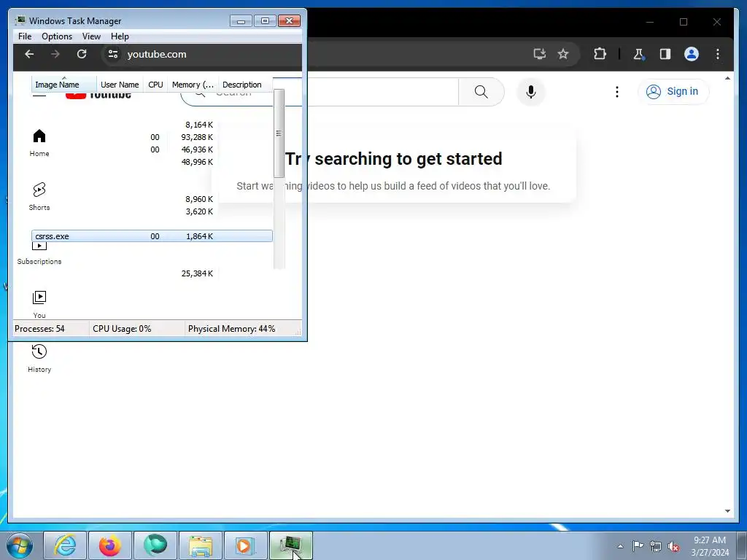Bookmark this page with the star icon
747x560 pixels.
563,54
